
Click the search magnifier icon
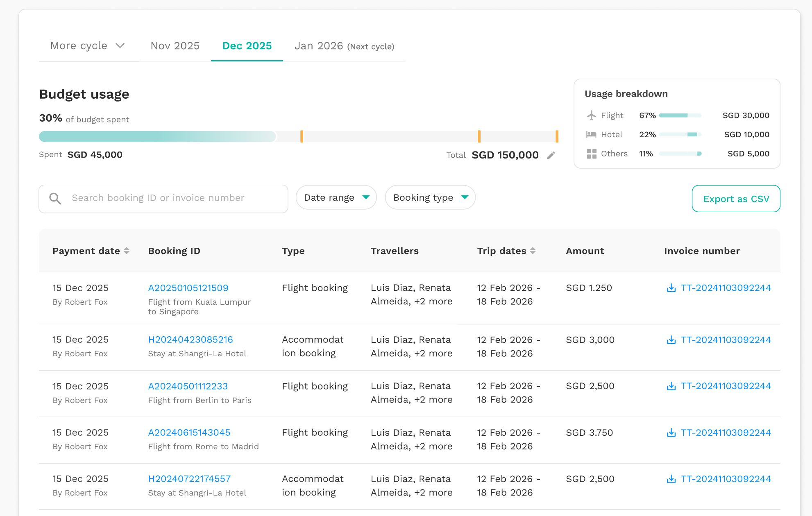click(x=55, y=199)
